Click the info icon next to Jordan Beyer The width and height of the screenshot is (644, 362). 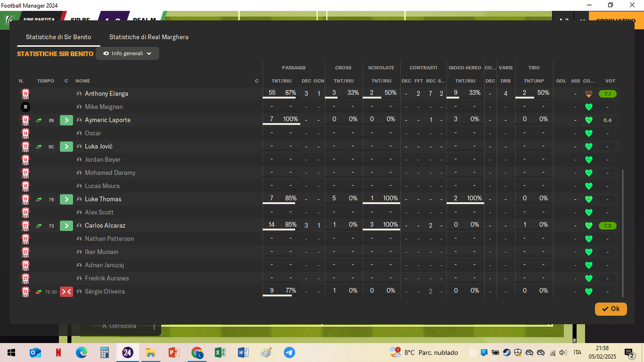tap(79, 159)
